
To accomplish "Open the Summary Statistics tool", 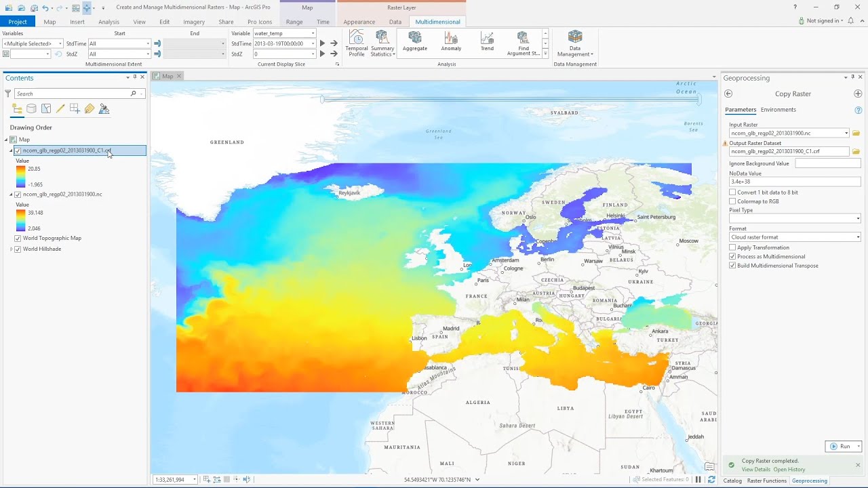I will [382, 43].
